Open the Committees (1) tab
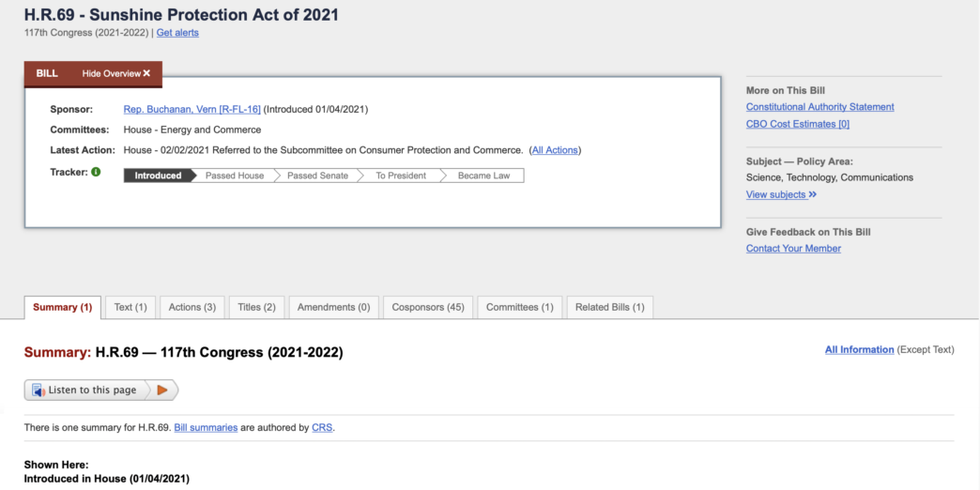Viewport: 980px width, 490px height. pyautogui.click(x=519, y=307)
